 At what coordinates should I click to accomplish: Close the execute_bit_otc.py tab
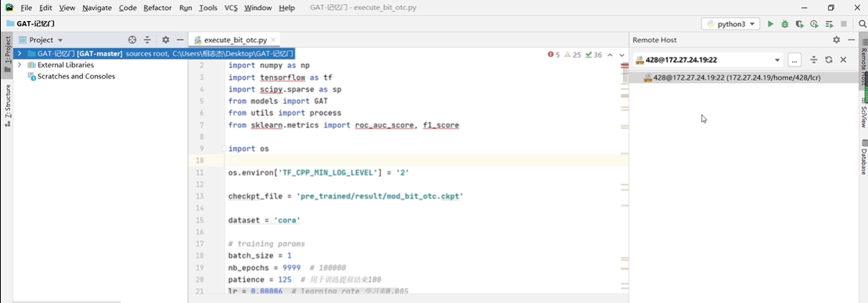pyautogui.click(x=273, y=40)
